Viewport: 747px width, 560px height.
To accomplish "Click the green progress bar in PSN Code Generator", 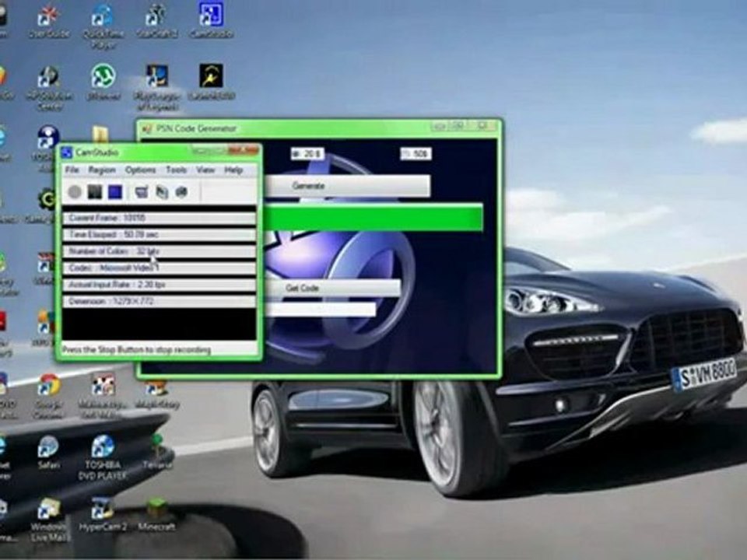I will point(372,218).
